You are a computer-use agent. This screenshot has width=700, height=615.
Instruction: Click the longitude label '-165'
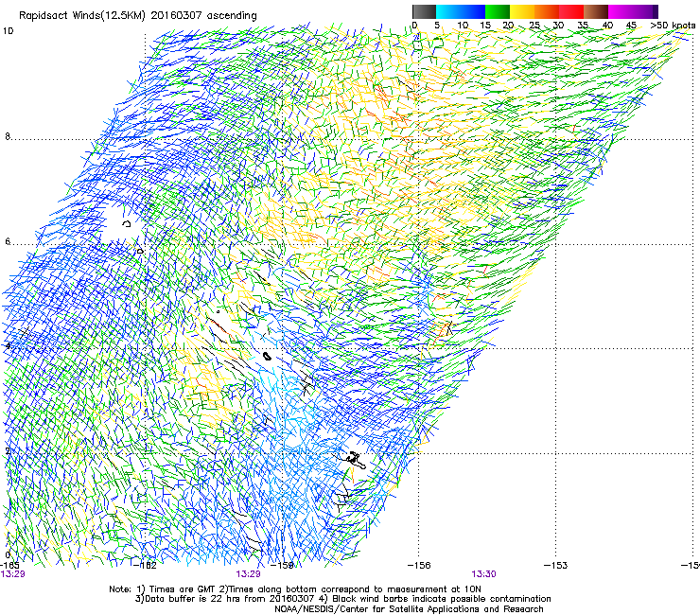click(9, 566)
